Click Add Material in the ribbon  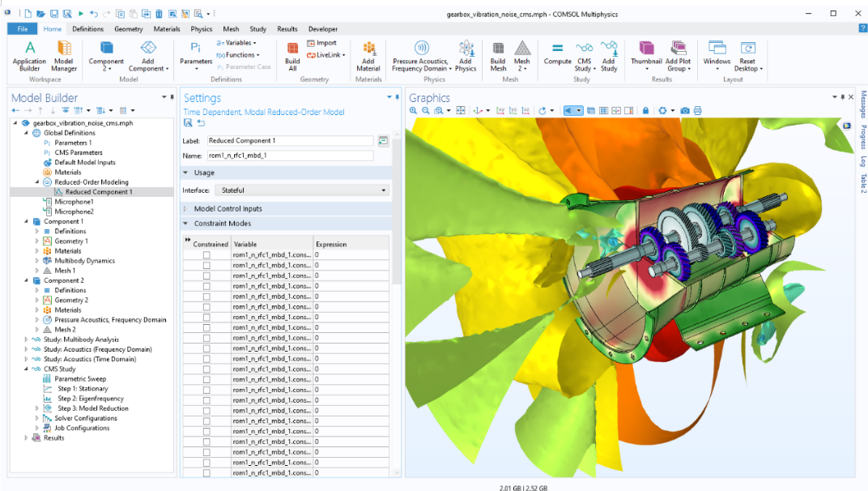368,56
